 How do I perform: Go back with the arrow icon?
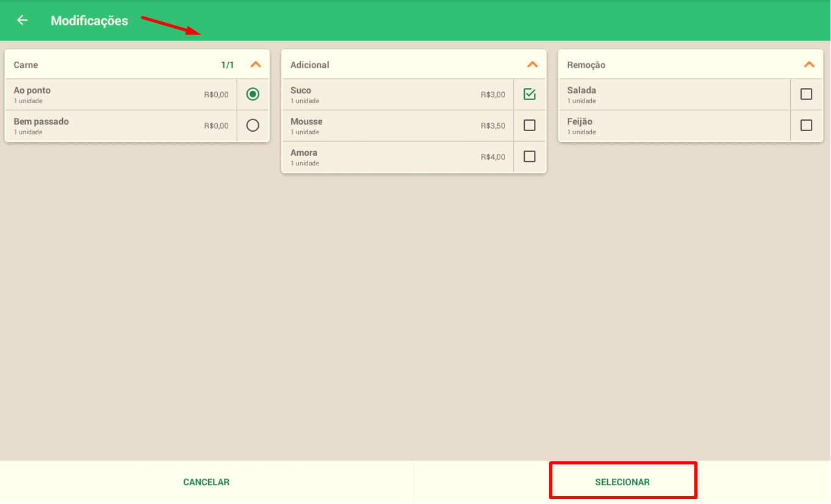point(23,20)
